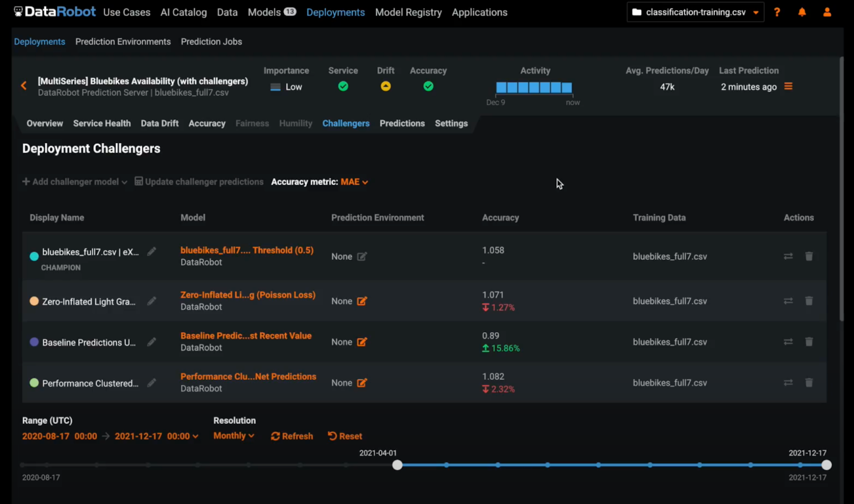Edit display name of Zero-Inflated Light Gra row
The image size is (854, 504).
click(x=152, y=301)
